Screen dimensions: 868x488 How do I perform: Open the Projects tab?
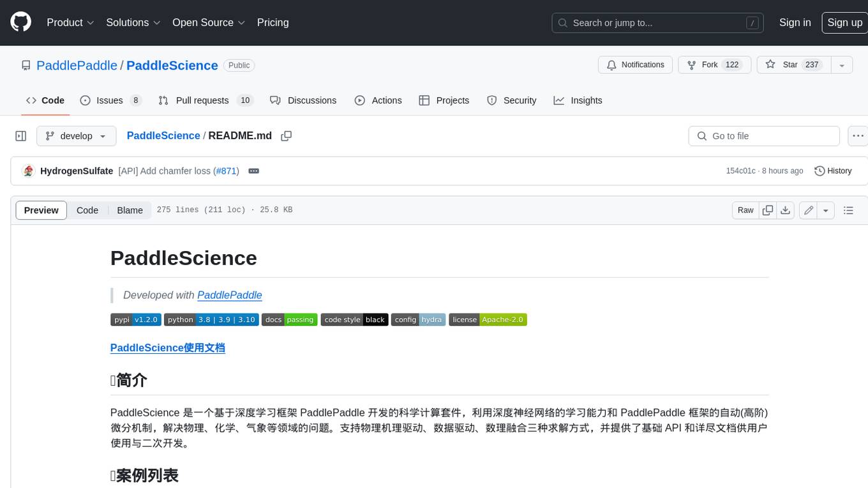coord(444,100)
